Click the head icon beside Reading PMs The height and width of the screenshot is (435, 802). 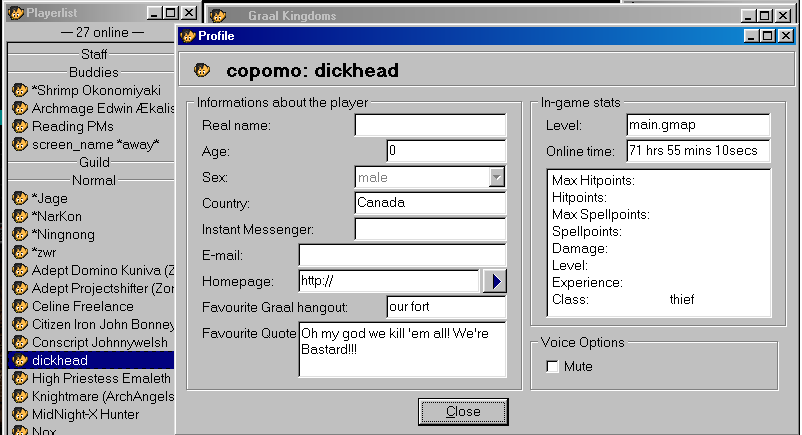[19, 126]
